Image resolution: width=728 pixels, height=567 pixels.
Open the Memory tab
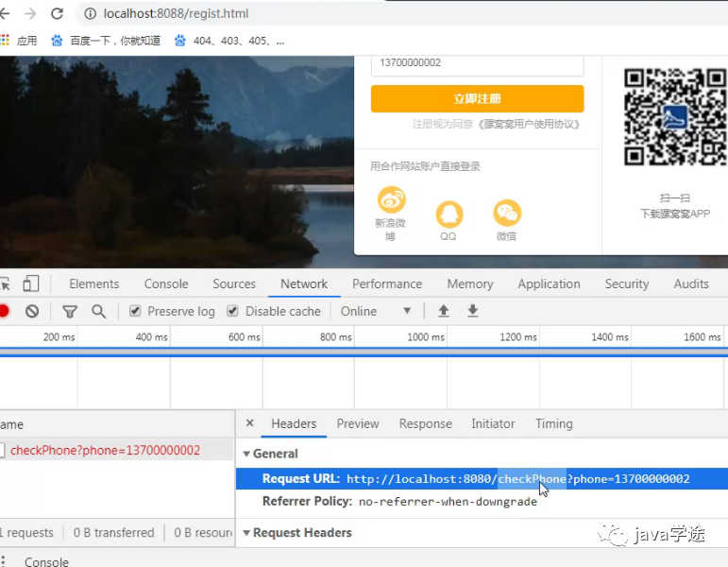[470, 283]
